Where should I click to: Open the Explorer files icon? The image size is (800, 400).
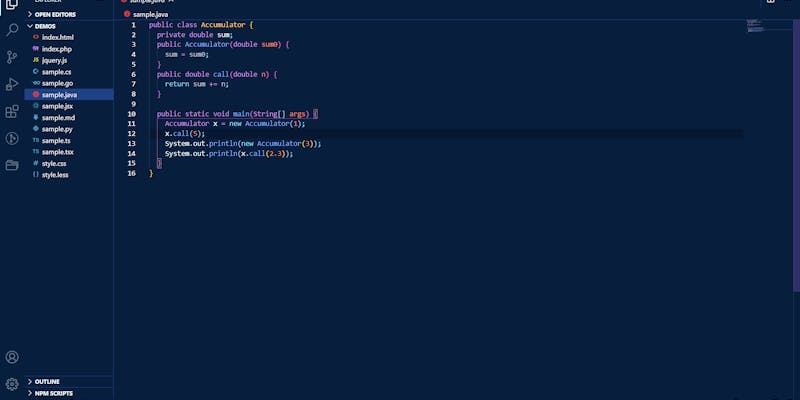pyautogui.click(x=12, y=4)
